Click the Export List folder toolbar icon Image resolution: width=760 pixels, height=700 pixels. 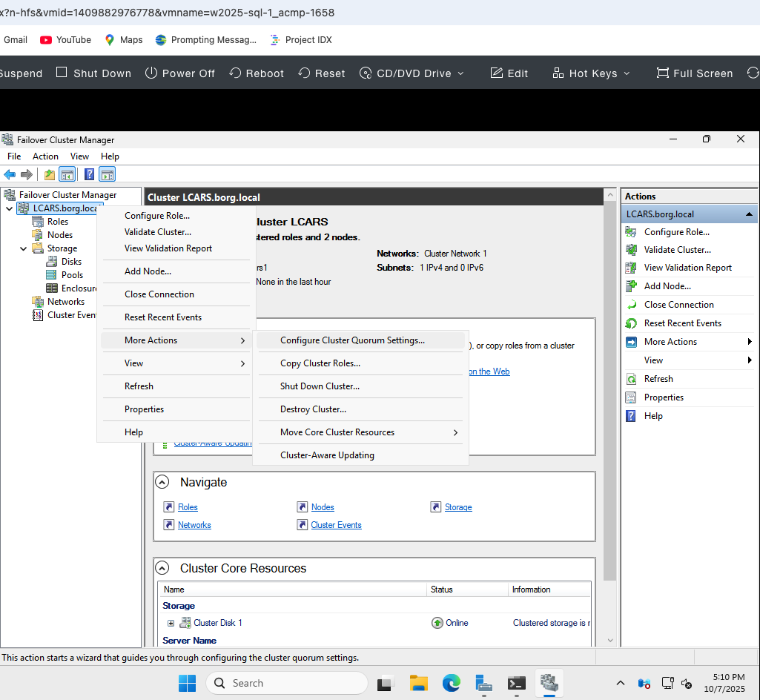tap(48, 174)
